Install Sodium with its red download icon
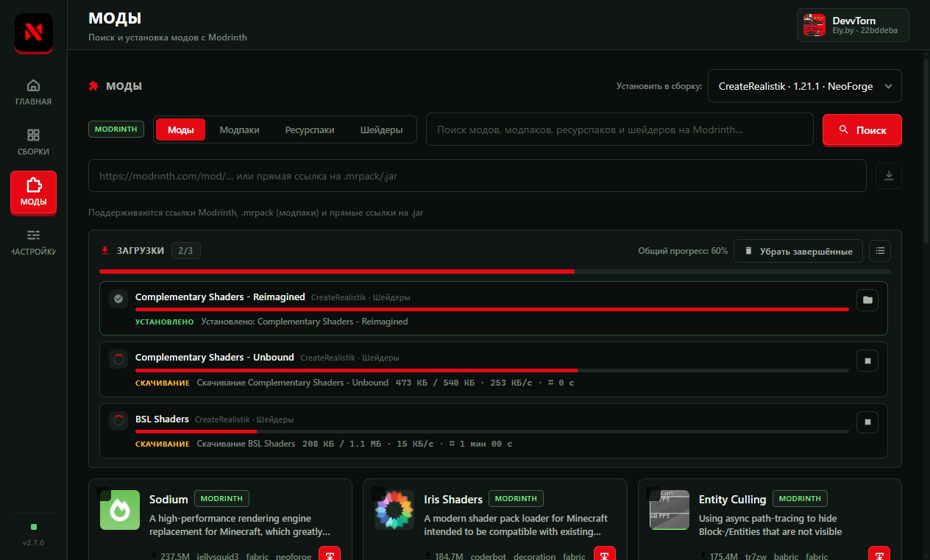The image size is (930, 560). coord(330,553)
